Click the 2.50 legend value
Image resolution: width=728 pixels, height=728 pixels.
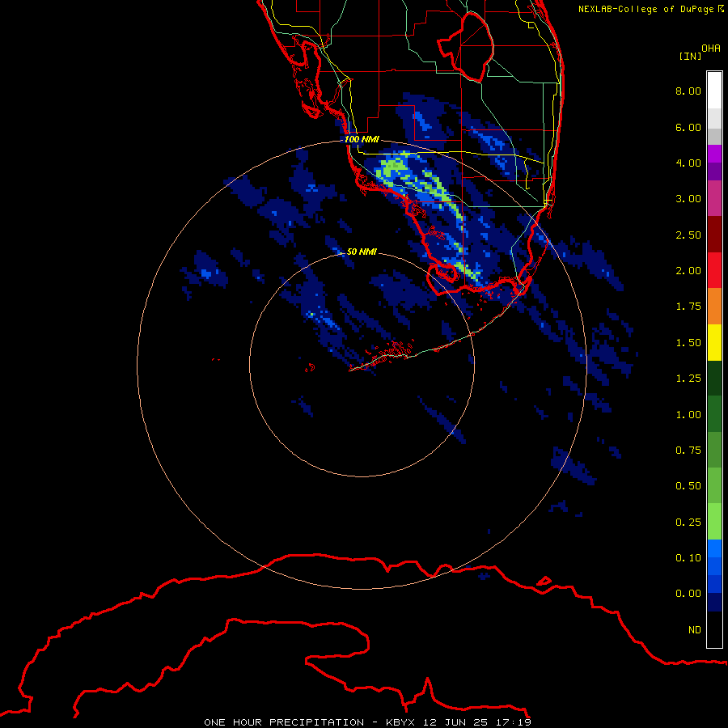(x=688, y=235)
